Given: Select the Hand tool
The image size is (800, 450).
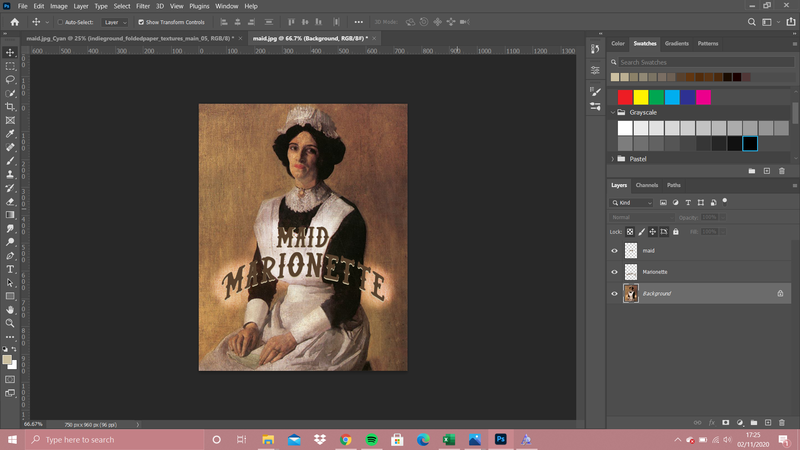Looking at the screenshot, I should [x=10, y=310].
